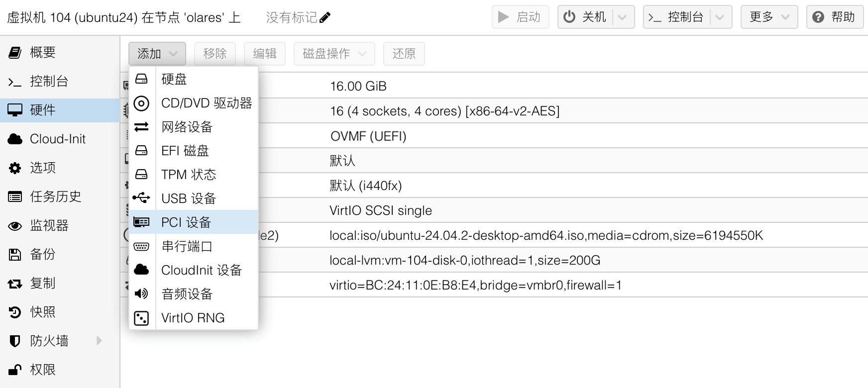The image size is (868, 388).
Task: Click the 帮助 (Help) button
Action: point(835,17)
